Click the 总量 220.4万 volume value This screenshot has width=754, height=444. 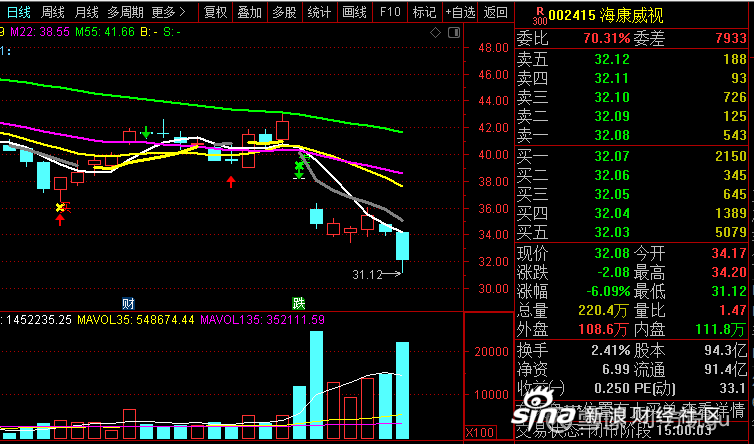[x=603, y=310]
